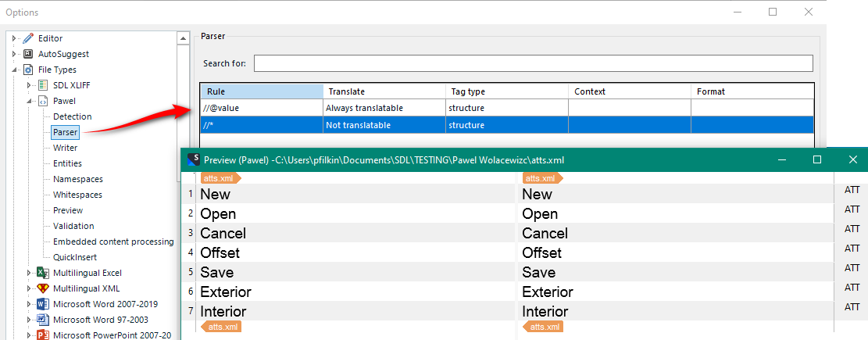Click the AutoSuggest icon in tree
The height and width of the screenshot is (340, 868).
coord(28,54)
